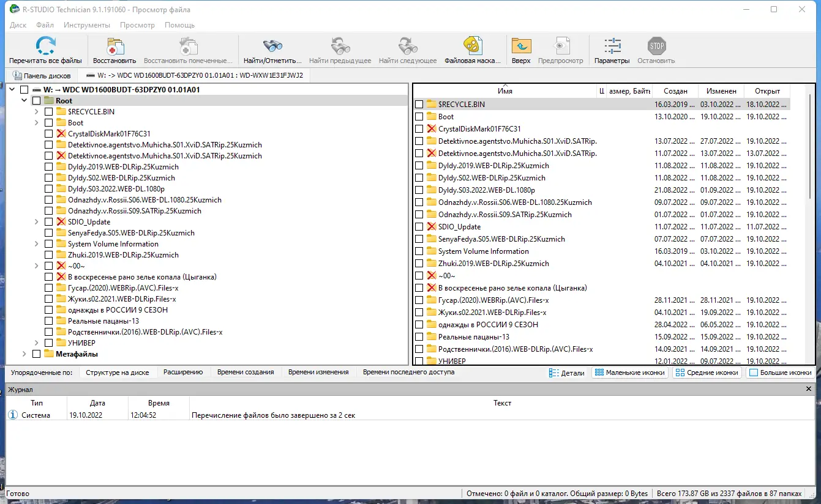The height and width of the screenshot is (504, 821).
Task: Click the Перечитать все файлы refresh icon
Action: tap(46, 46)
